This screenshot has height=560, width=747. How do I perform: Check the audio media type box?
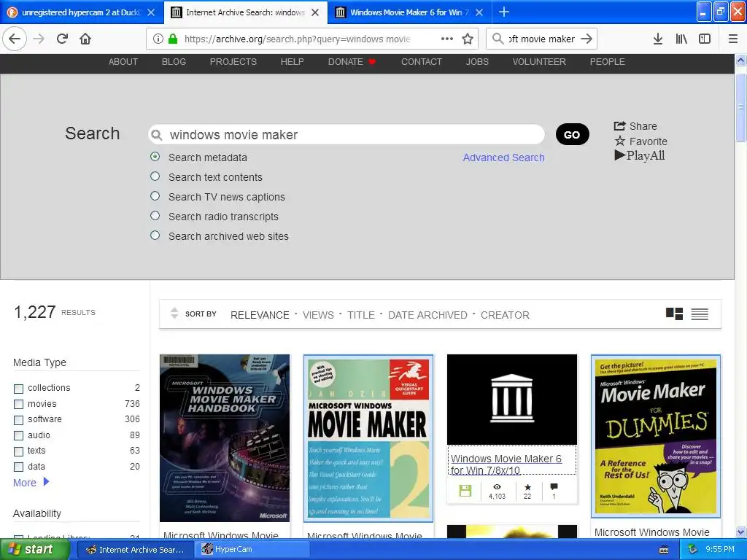pyautogui.click(x=18, y=436)
